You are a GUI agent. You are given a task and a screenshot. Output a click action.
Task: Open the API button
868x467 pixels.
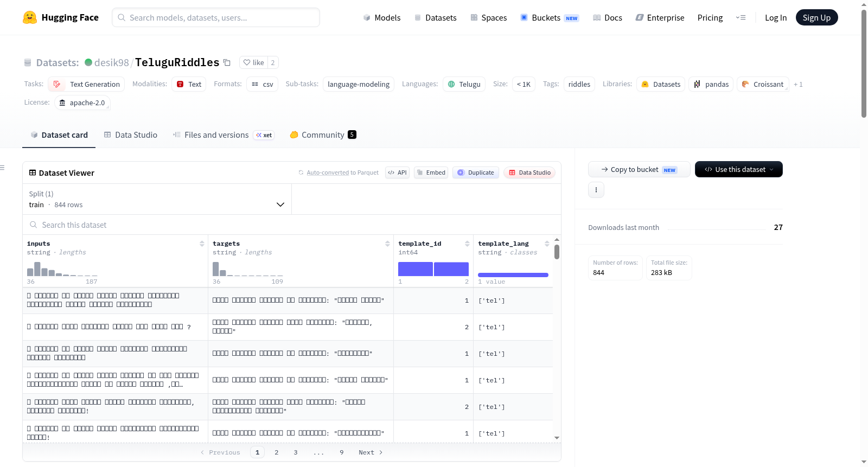pyautogui.click(x=397, y=172)
